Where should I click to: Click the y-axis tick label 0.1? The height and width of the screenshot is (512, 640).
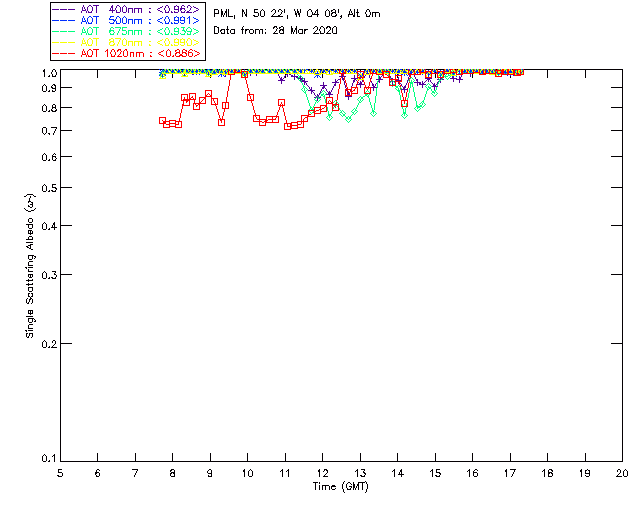tap(49, 459)
